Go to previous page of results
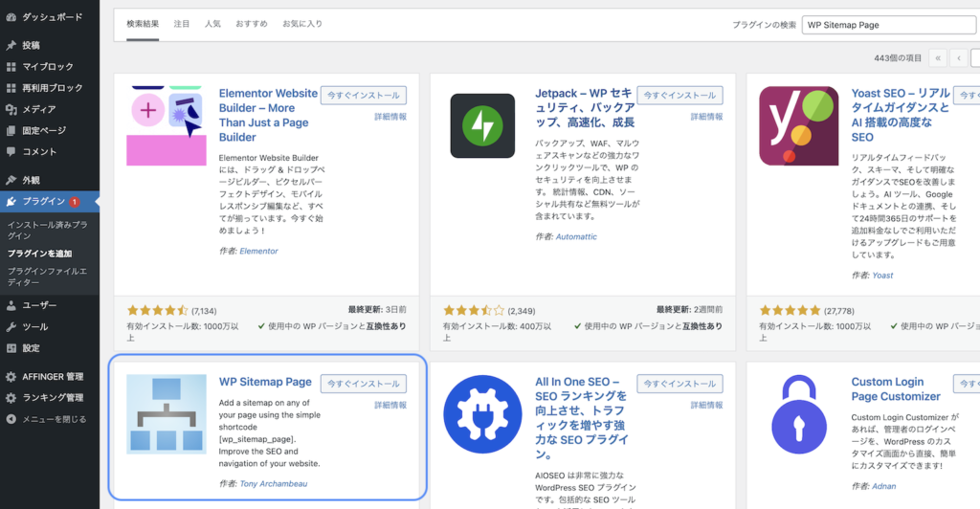The width and height of the screenshot is (980, 509). [959, 58]
